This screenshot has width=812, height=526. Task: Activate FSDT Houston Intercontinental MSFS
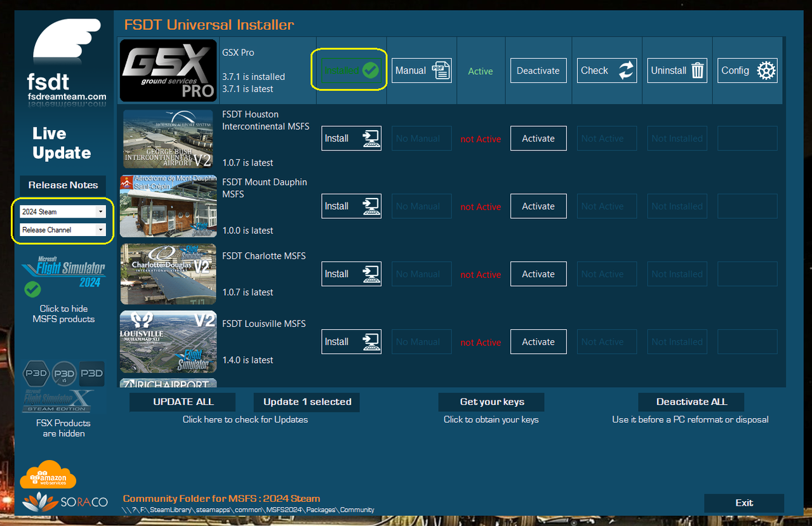[538, 138]
